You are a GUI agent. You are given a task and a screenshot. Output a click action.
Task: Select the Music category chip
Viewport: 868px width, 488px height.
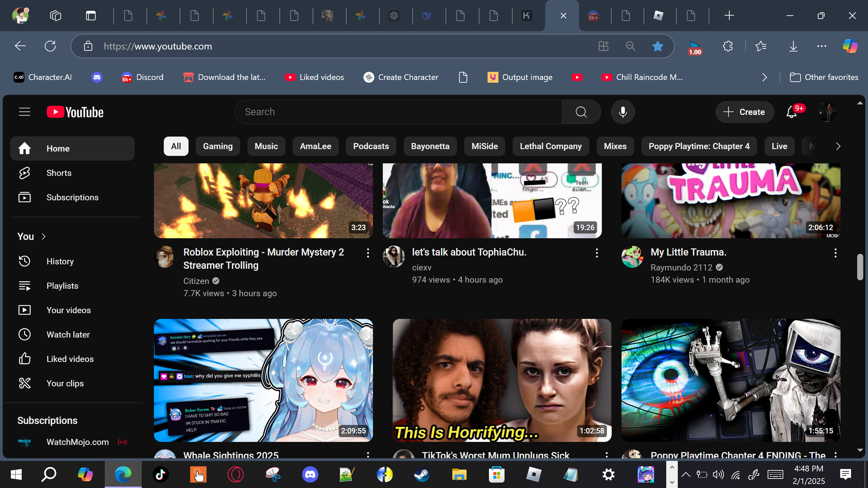coord(266,146)
